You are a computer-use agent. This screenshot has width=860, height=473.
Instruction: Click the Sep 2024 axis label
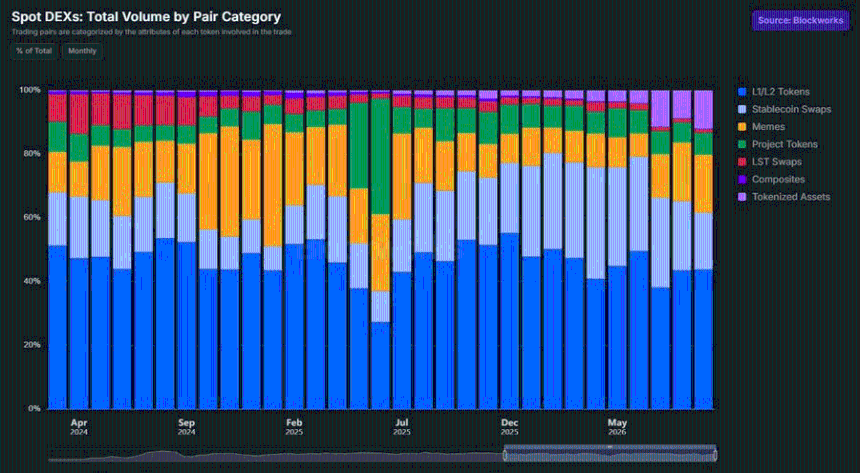pos(186,427)
